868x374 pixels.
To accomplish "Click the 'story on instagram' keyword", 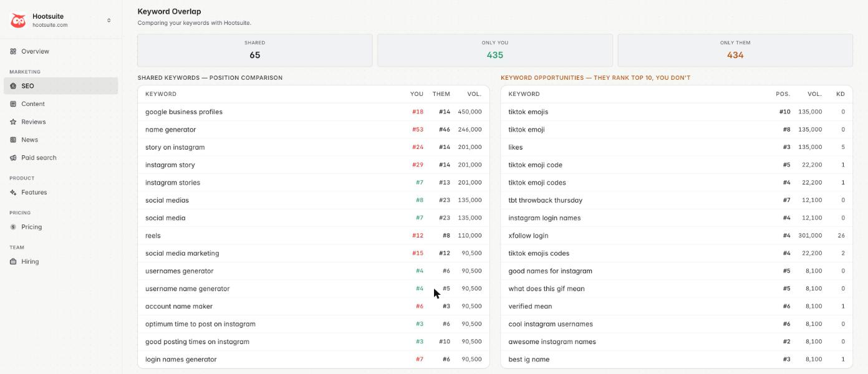I will (175, 147).
